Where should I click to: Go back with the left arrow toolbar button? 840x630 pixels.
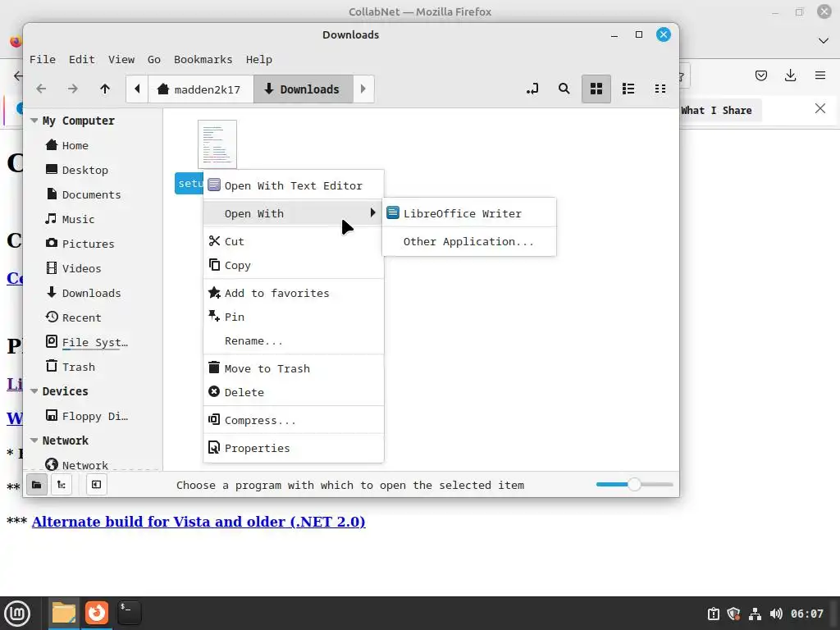41,89
